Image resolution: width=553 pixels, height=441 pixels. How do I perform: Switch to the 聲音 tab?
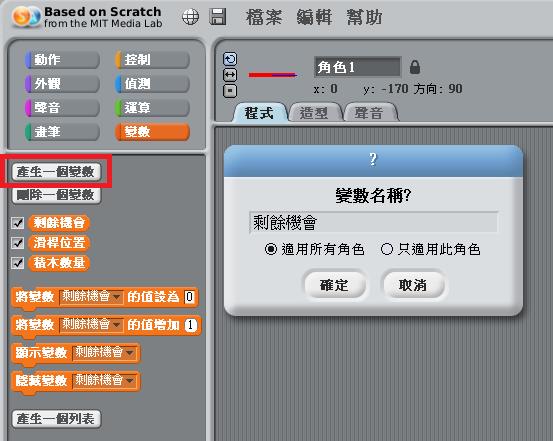coord(369,113)
